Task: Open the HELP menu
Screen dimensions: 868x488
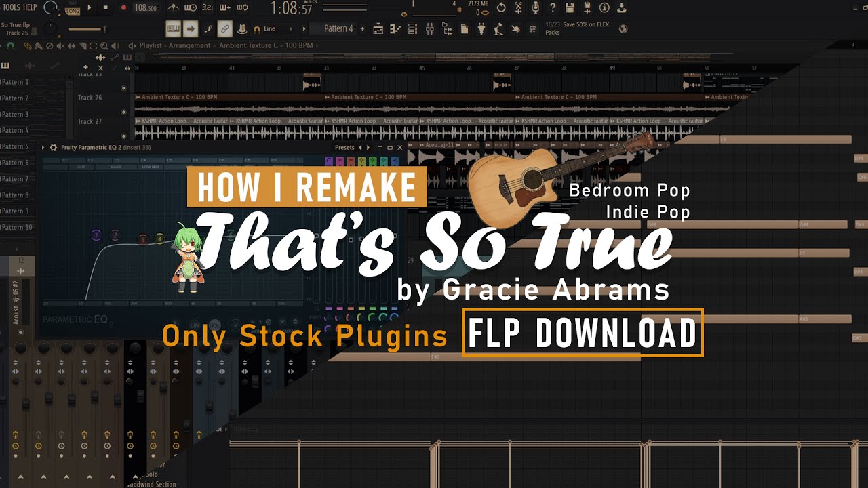Action: coord(31,7)
